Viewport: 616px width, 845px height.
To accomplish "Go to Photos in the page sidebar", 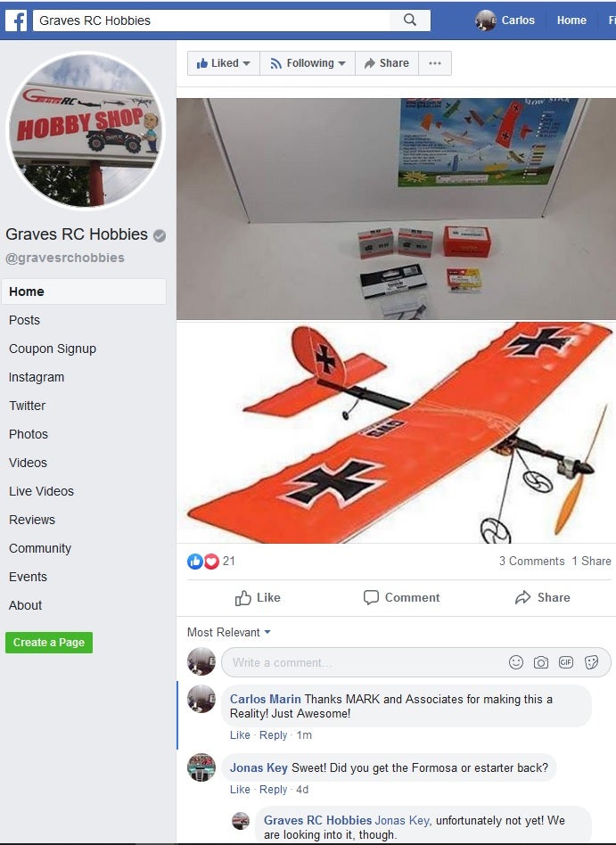I will 29,434.
